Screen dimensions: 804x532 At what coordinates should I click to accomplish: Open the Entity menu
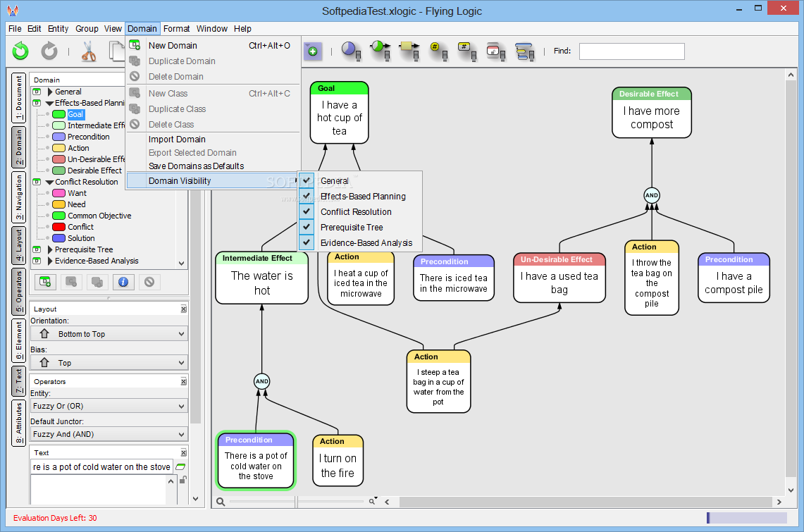tap(58, 29)
